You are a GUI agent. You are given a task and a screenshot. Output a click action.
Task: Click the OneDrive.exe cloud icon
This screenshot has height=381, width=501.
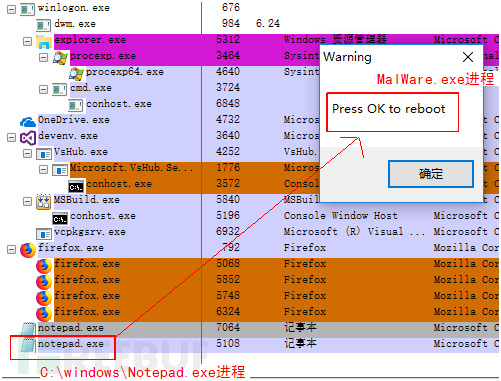(28, 122)
